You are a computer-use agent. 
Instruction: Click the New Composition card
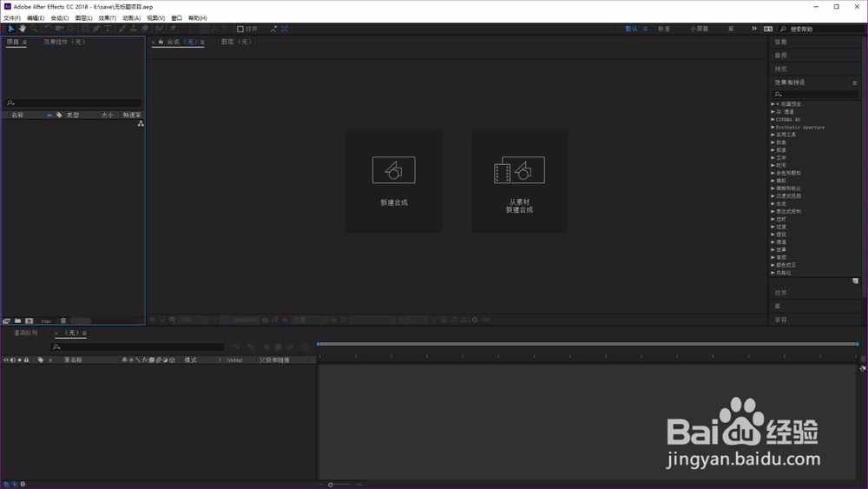(393, 181)
